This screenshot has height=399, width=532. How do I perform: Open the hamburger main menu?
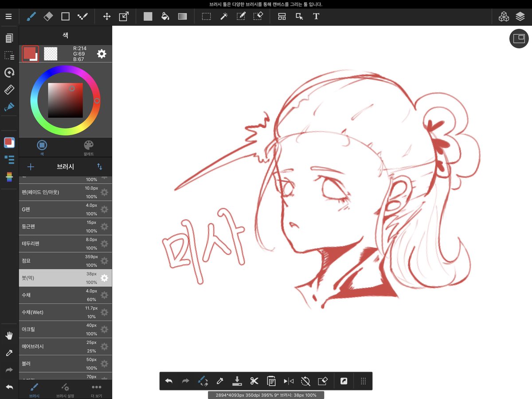(9, 16)
